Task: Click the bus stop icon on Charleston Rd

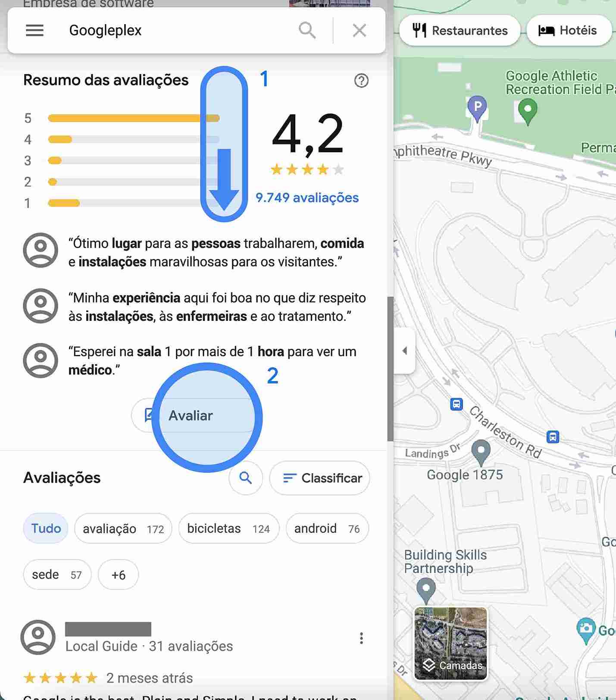Action: 553,436
